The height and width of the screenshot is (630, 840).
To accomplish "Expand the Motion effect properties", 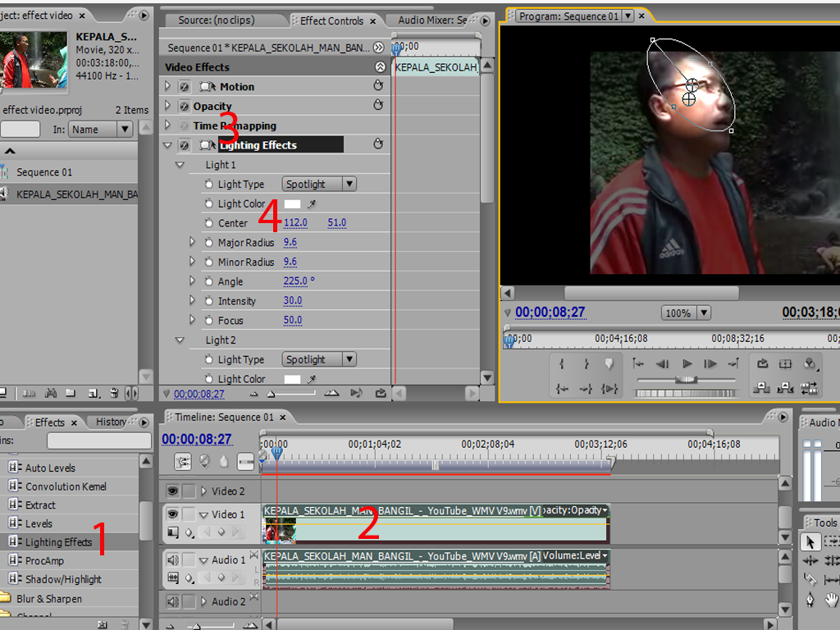I will tap(167, 86).
